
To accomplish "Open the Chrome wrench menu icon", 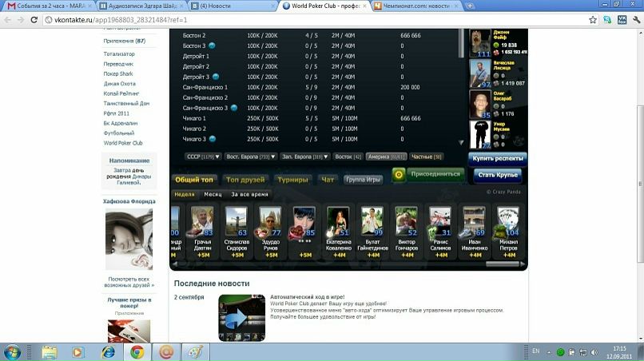I will [x=634, y=19].
